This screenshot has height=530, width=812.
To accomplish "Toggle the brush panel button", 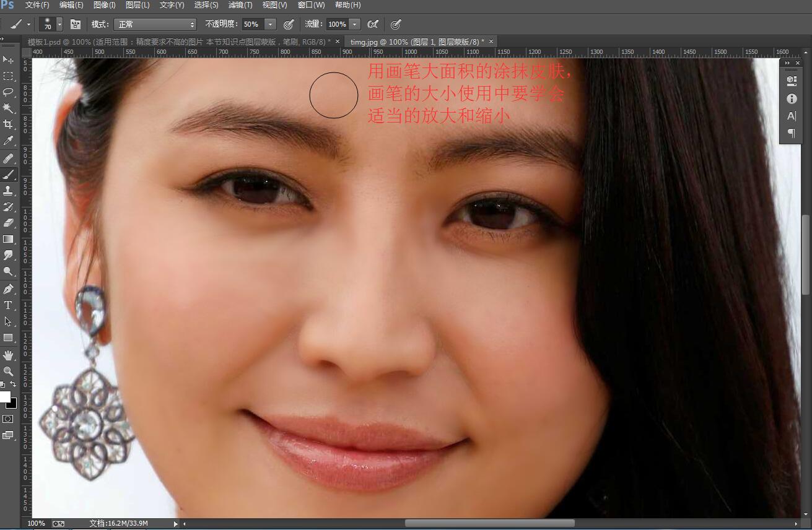I will pos(76,24).
